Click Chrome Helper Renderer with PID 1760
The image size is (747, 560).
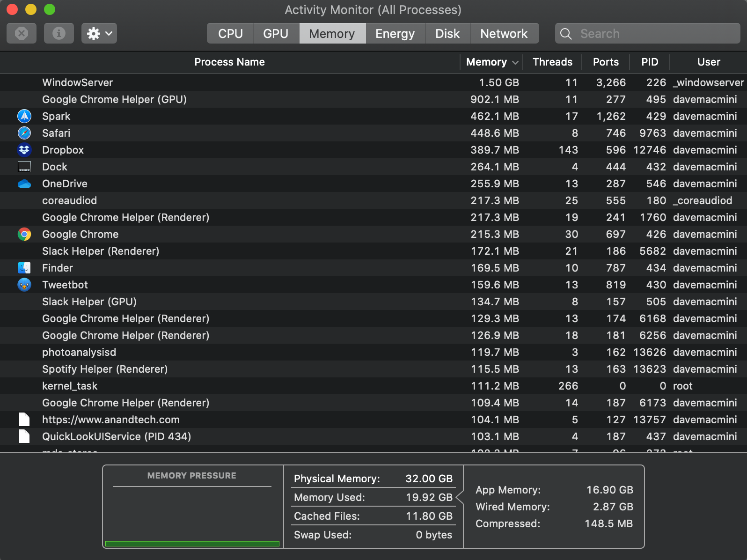tap(373, 217)
